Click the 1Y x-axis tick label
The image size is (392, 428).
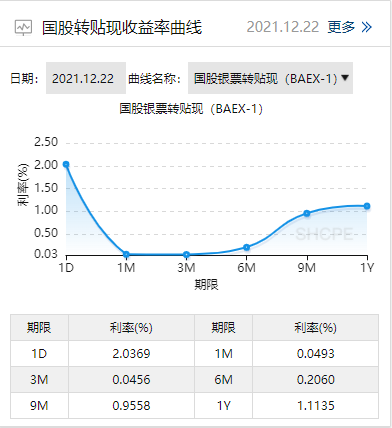pos(367,267)
